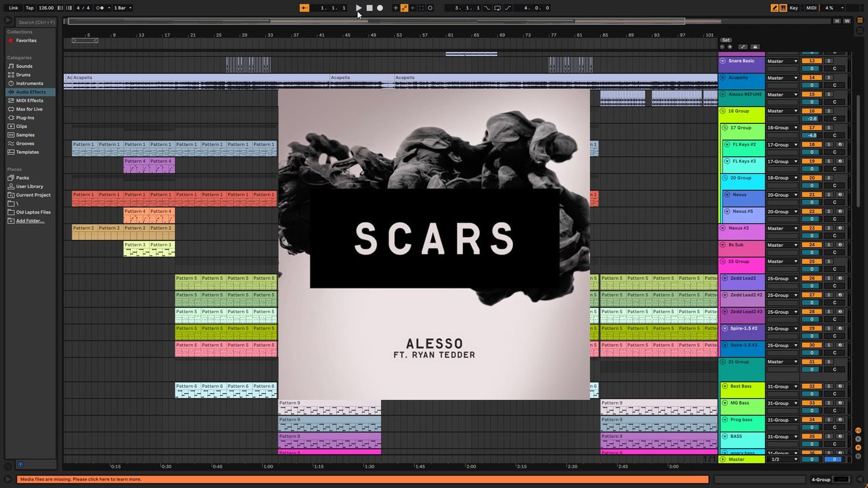Open Acapella track output routing dropdown
Image resolution: width=868 pixels, height=488 pixels.
[x=782, y=78]
